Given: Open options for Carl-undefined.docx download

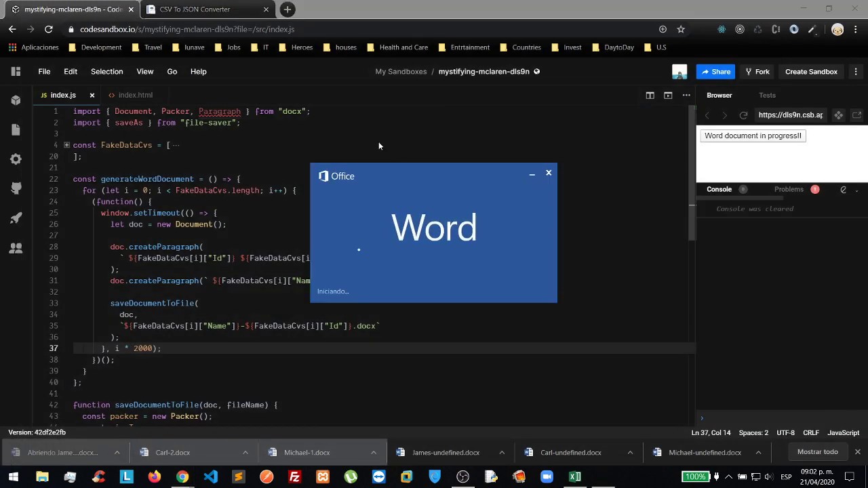Looking at the screenshot, I should pyautogui.click(x=630, y=452).
